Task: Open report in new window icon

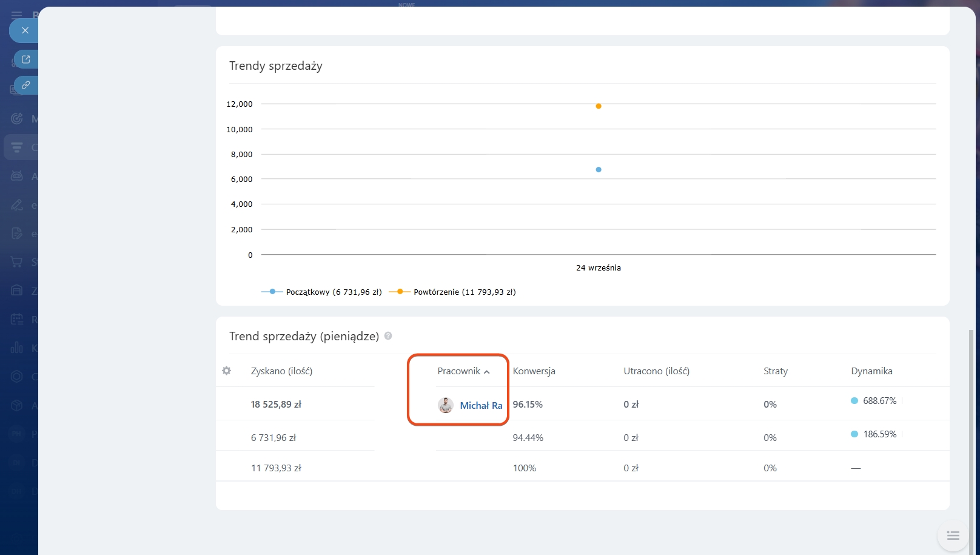Action: pyautogui.click(x=26, y=59)
